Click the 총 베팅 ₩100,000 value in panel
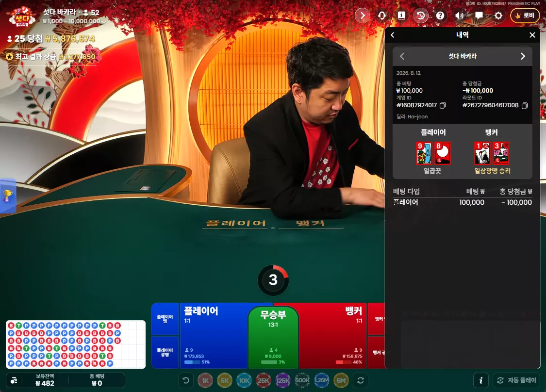 (410, 91)
